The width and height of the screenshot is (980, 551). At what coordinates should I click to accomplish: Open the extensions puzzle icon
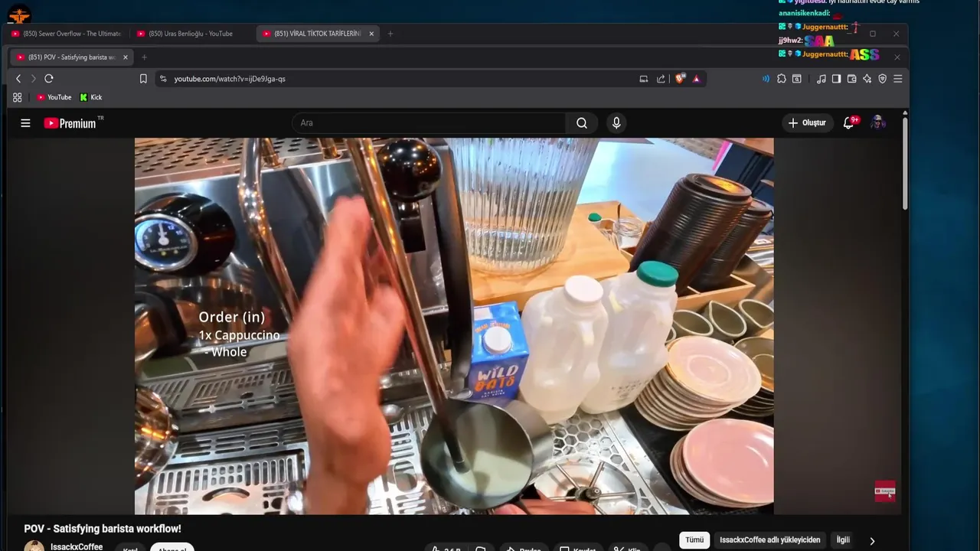pyautogui.click(x=782, y=79)
